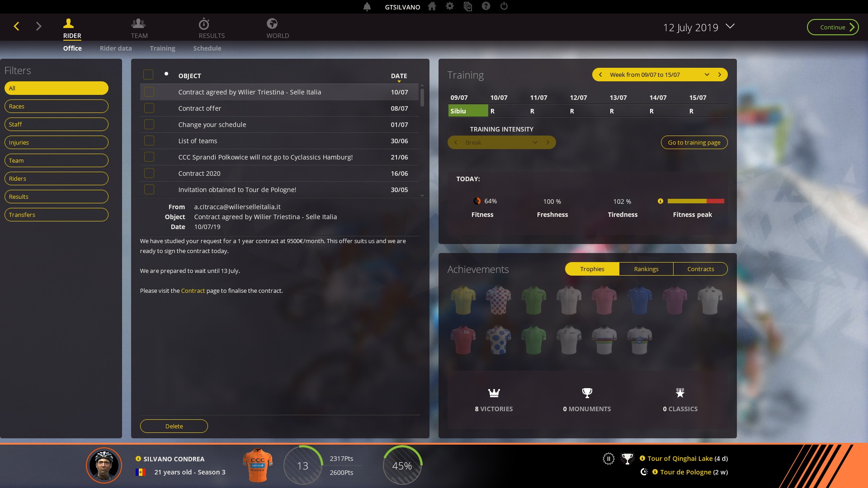Click the help question mark icon
The height and width of the screenshot is (488, 868).
pyautogui.click(x=486, y=6)
